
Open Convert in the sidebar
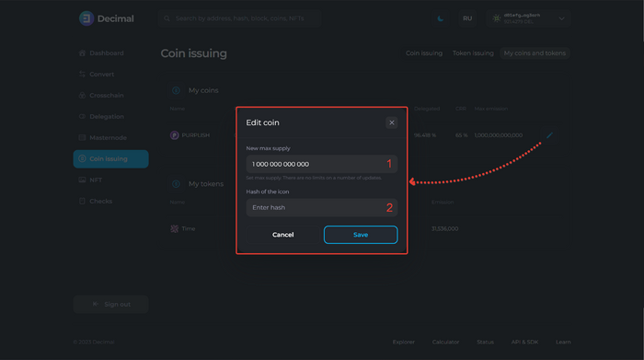coord(111,75)
